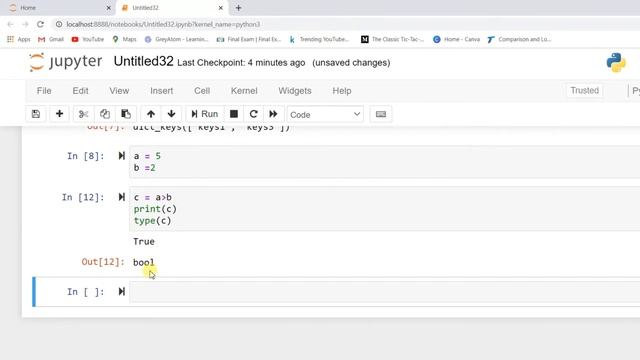640x360 pixels.
Task: View site information icon in address bar
Action: [59, 24]
